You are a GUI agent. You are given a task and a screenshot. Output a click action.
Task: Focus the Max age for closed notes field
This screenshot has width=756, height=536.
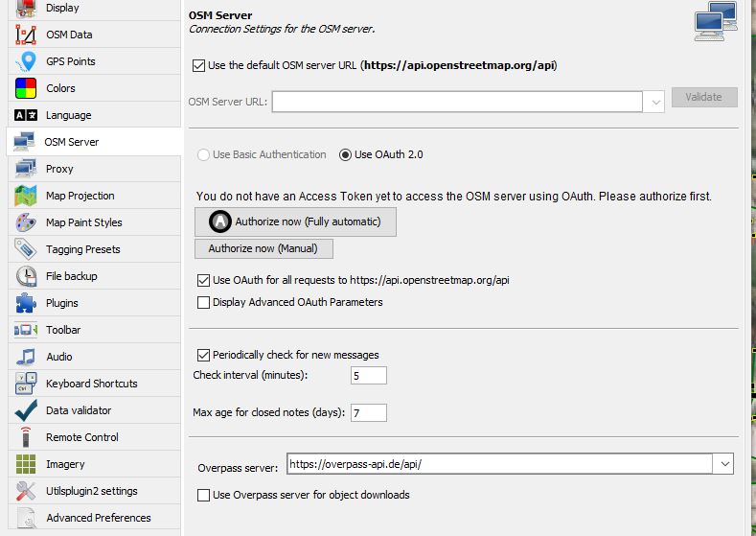[368, 413]
